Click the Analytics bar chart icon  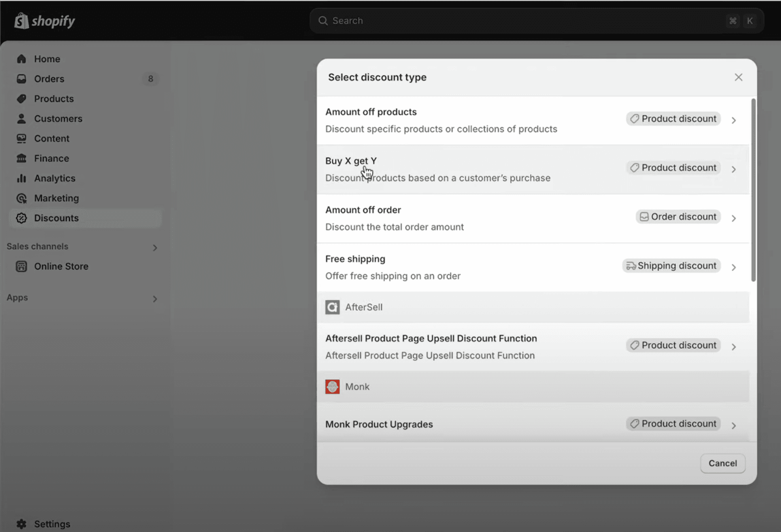point(21,178)
